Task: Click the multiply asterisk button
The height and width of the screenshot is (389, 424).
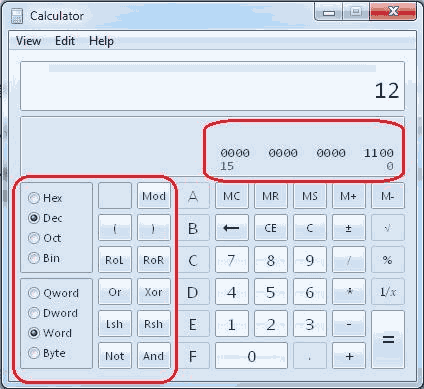Action: point(349,292)
